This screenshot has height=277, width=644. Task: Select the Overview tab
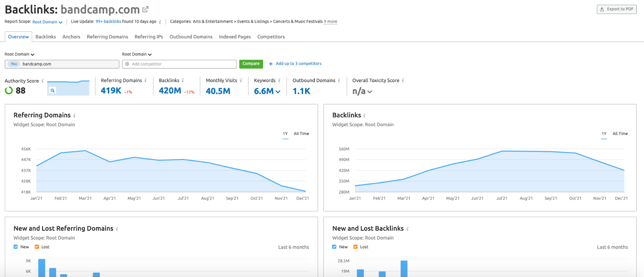tap(19, 37)
